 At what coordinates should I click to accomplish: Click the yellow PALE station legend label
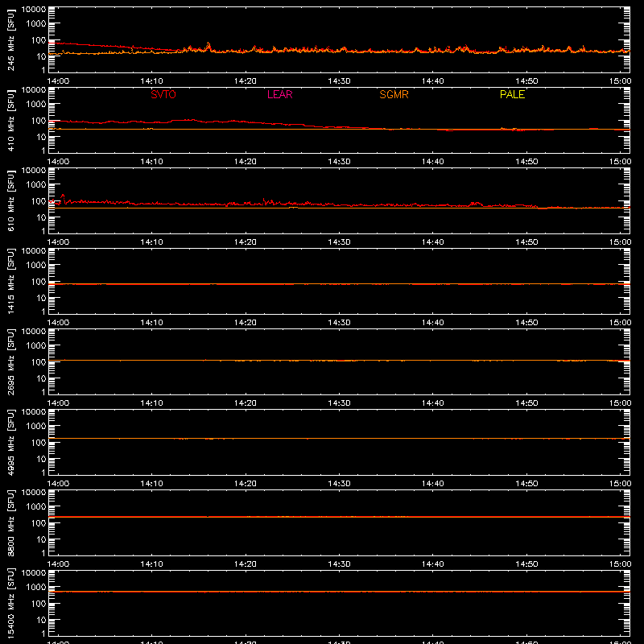(512, 94)
